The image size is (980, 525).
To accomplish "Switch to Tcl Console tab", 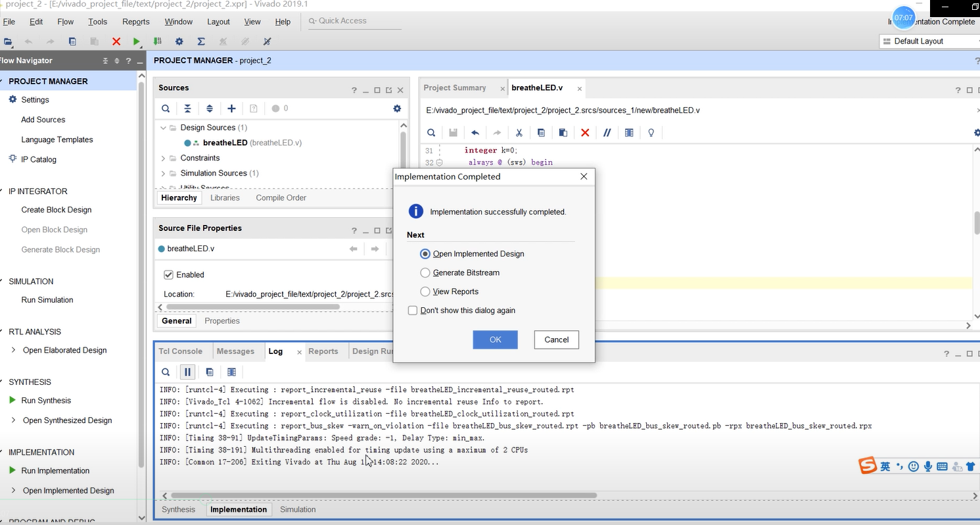I will coord(181,351).
